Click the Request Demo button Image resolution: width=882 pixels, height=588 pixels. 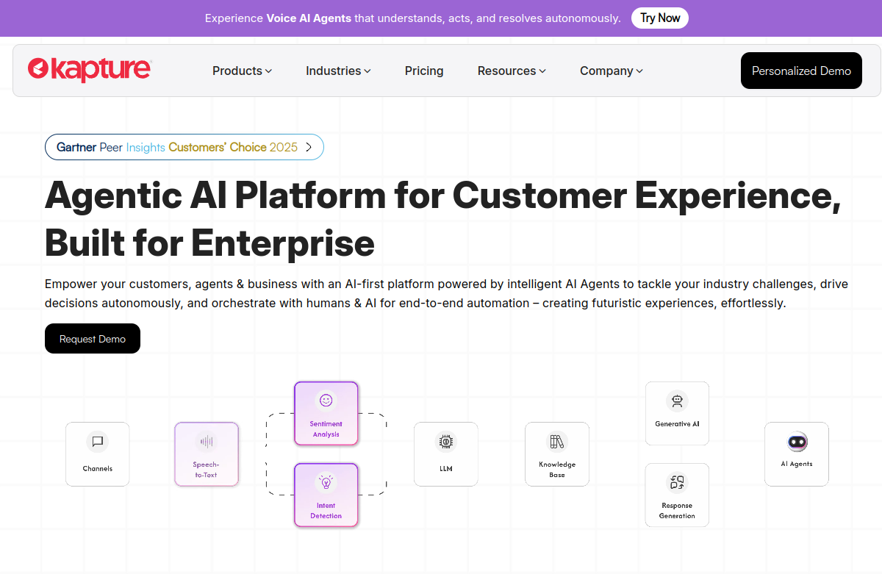pyautogui.click(x=93, y=339)
